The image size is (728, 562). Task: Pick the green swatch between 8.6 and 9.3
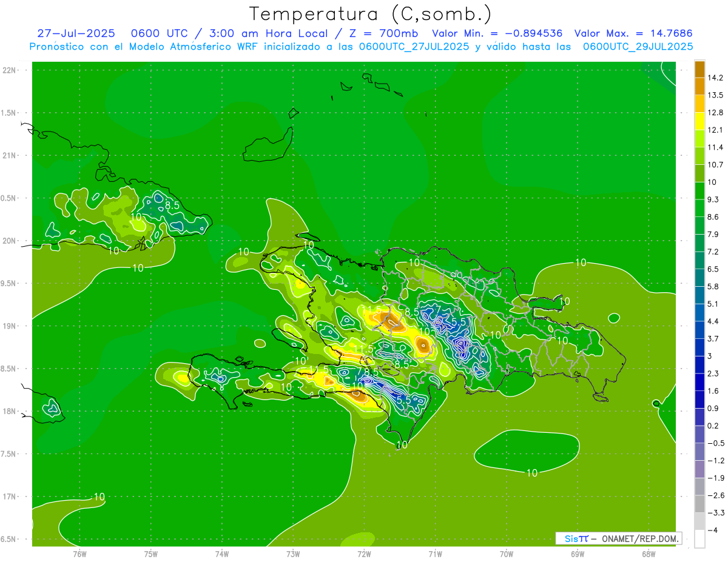(699, 208)
